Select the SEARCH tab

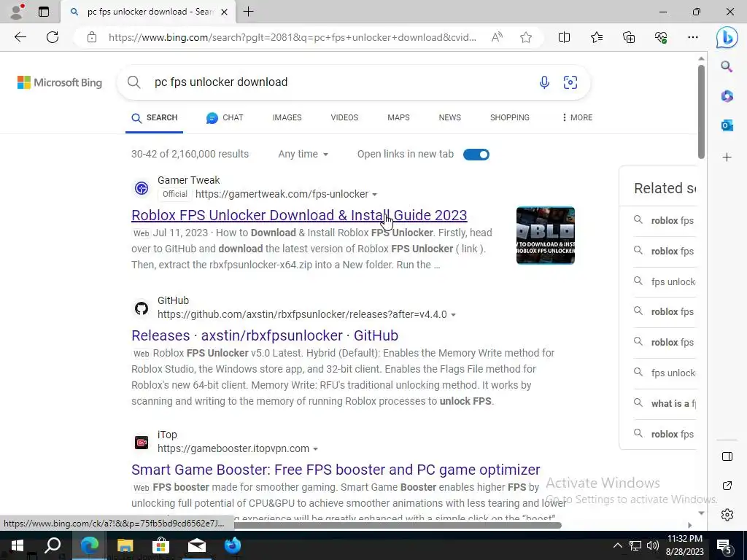click(x=155, y=117)
